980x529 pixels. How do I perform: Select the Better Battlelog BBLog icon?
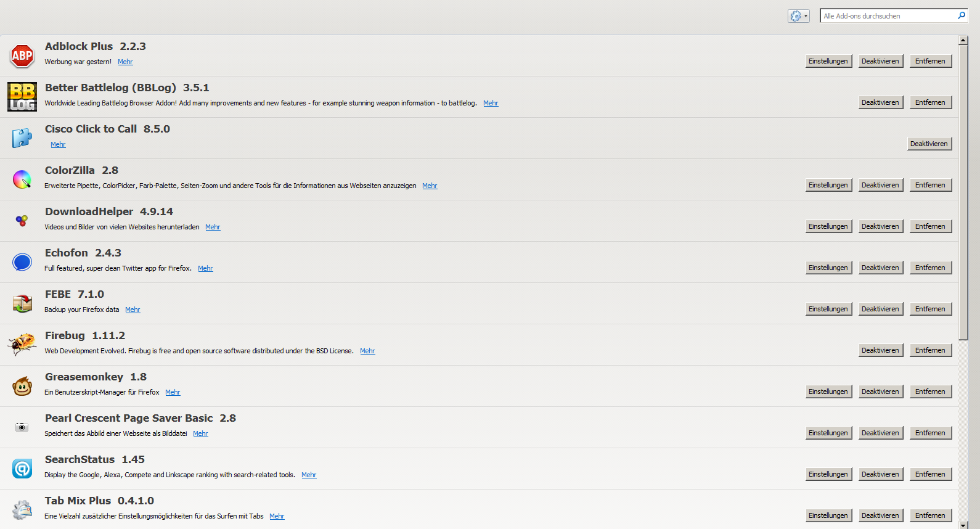tap(22, 97)
